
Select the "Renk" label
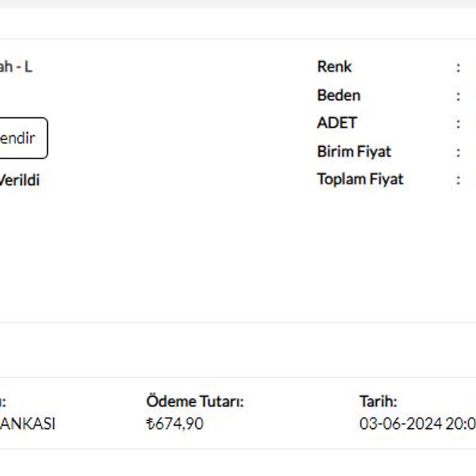pyautogui.click(x=334, y=66)
